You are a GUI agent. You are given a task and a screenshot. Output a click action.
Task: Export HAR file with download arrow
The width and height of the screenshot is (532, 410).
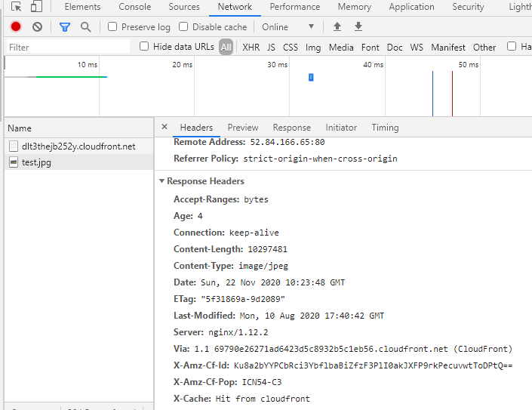[x=358, y=26]
